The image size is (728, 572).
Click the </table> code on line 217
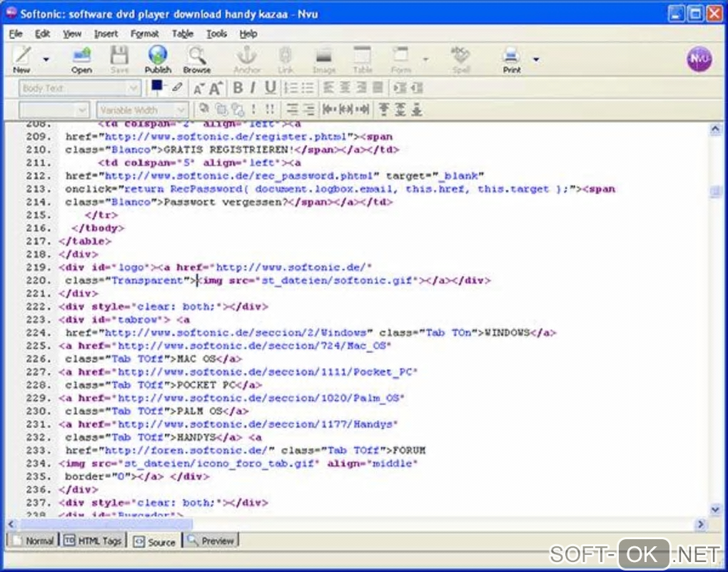[85, 241]
